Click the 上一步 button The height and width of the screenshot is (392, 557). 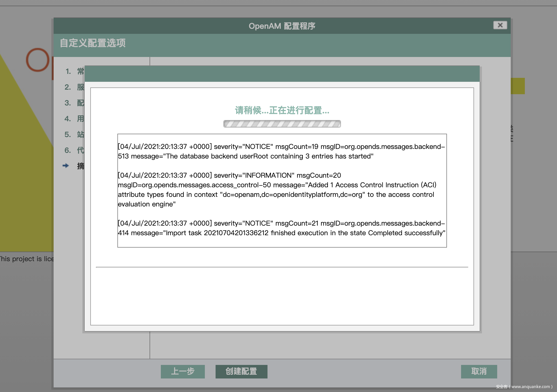click(183, 371)
